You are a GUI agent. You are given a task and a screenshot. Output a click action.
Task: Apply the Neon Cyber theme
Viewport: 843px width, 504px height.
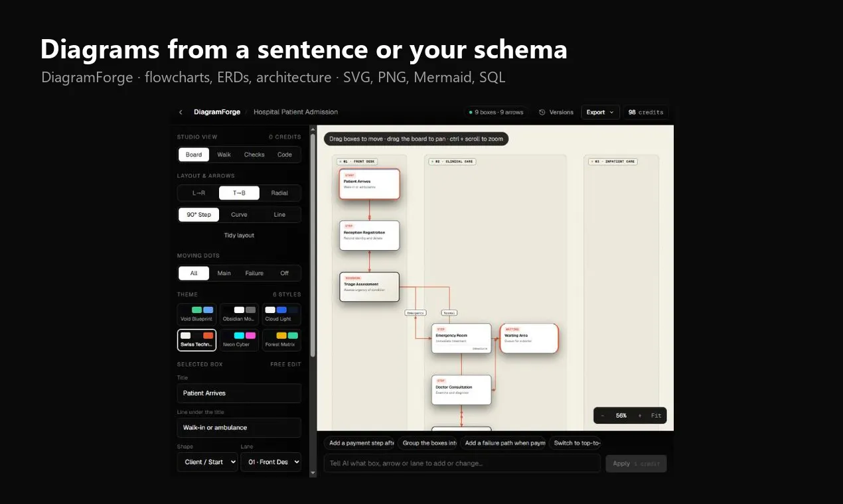click(x=239, y=340)
